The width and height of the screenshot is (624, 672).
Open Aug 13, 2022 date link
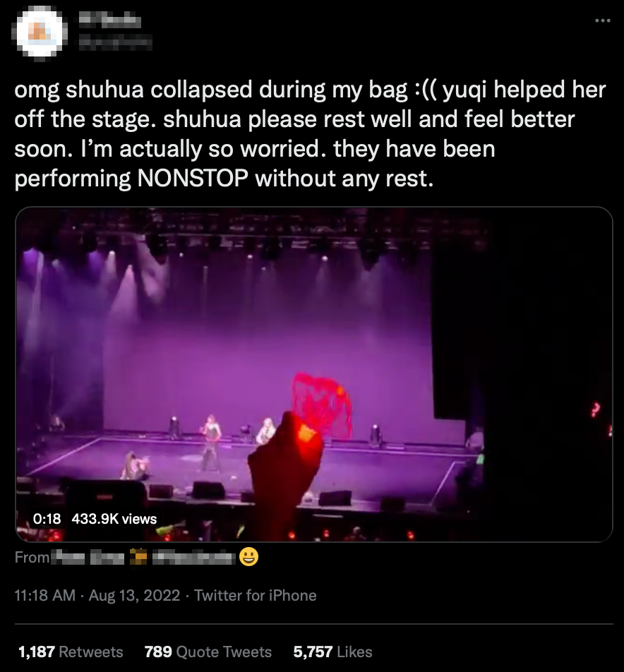(134, 595)
